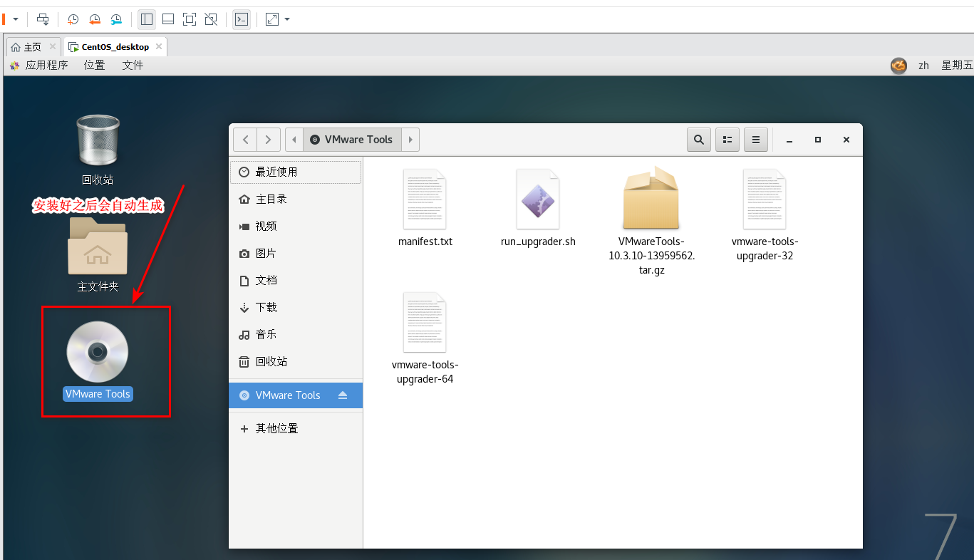Click the left path bar arrow
Image resolution: width=974 pixels, height=560 pixels.
[294, 140]
